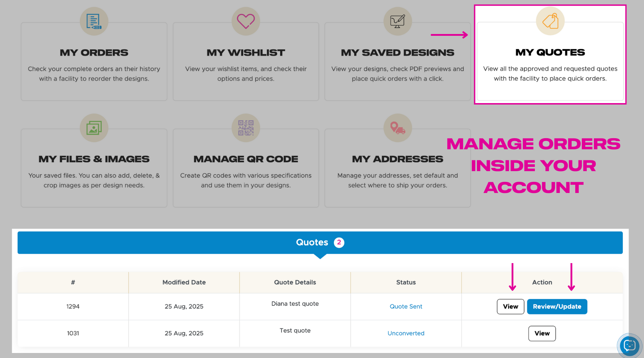This screenshot has height=358, width=644.
Task: Click the orange tag icon for My Quotes
Action: coord(550,21)
